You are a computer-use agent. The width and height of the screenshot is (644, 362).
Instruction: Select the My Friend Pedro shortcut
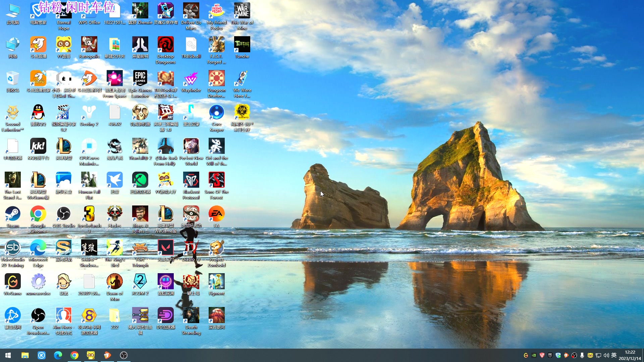pyautogui.click(x=217, y=16)
